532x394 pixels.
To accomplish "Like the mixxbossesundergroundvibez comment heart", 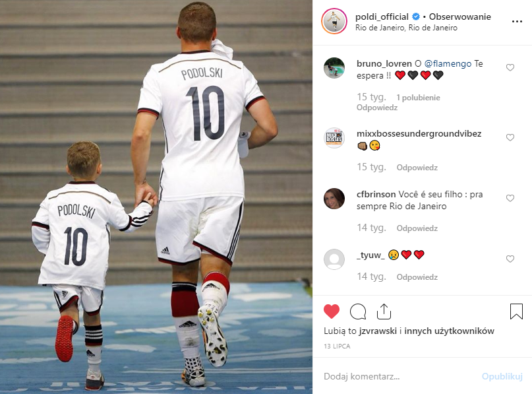I will pyautogui.click(x=510, y=137).
